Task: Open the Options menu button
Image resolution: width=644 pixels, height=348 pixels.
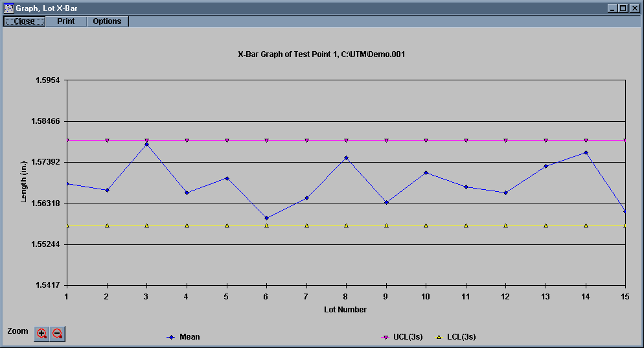Action: 108,21
